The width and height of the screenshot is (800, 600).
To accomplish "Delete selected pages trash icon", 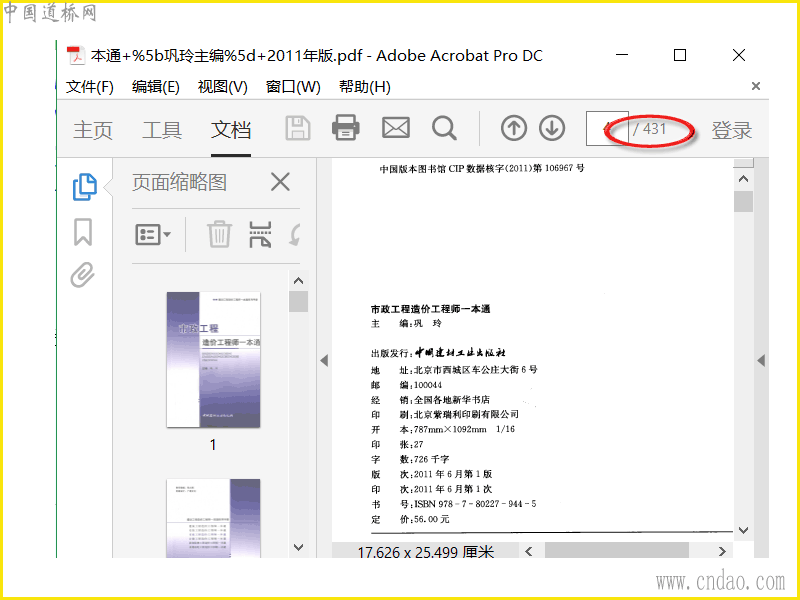I will 219,234.
